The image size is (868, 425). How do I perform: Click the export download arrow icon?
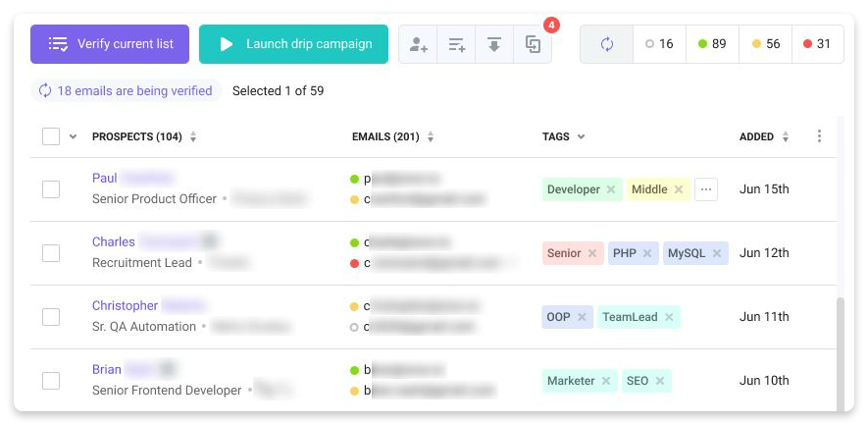pyautogui.click(x=494, y=44)
